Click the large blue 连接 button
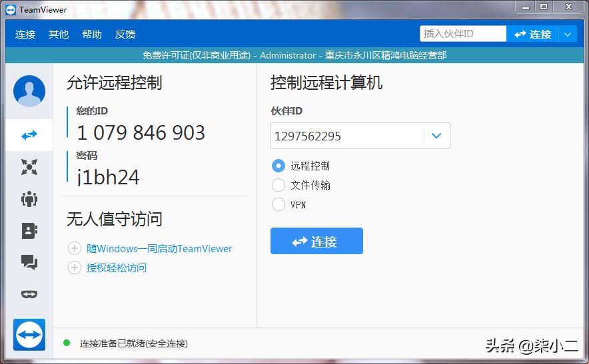Image resolution: width=589 pixels, height=364 pixels. [316, 241]
